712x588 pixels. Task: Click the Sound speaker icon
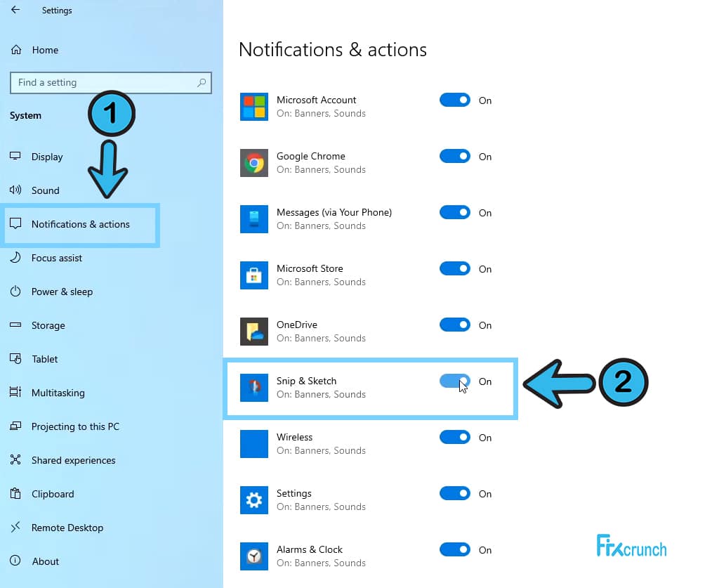click(x=15, y=190)
